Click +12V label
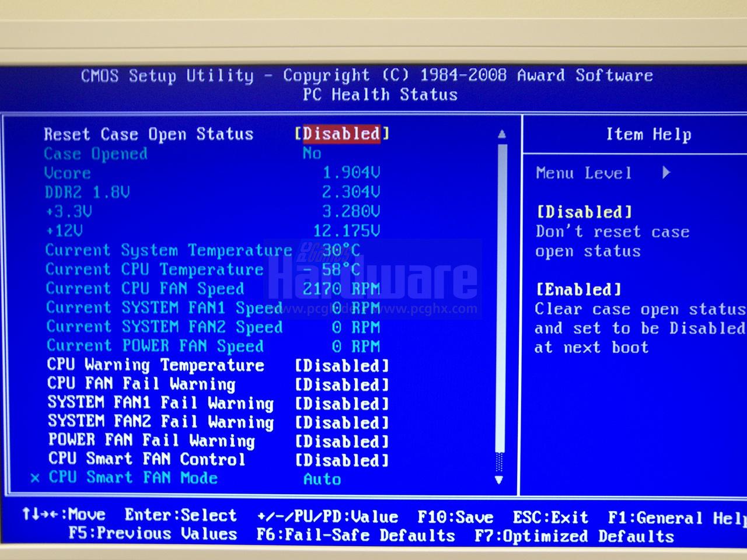 (64, 230)
